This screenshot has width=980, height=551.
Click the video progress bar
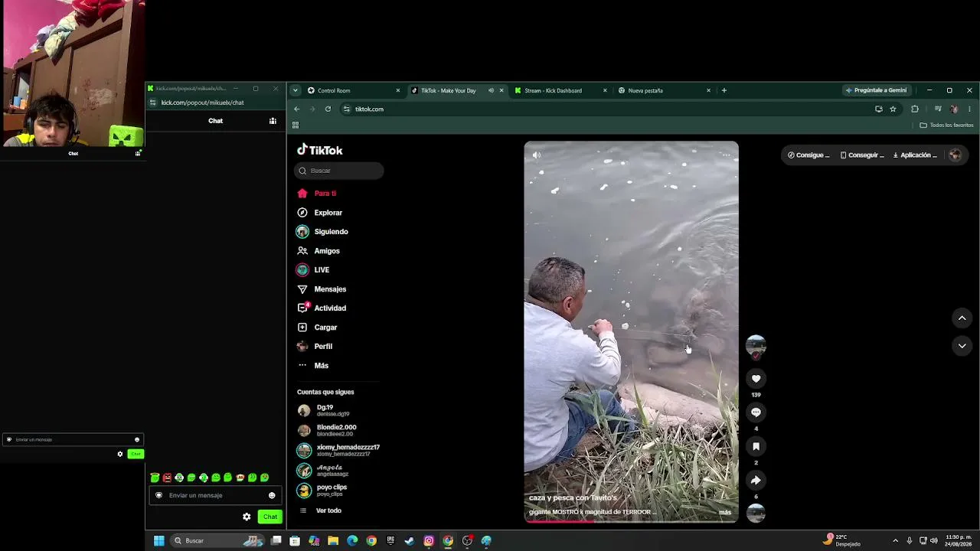pyautogui.click(x=632, y=521)
